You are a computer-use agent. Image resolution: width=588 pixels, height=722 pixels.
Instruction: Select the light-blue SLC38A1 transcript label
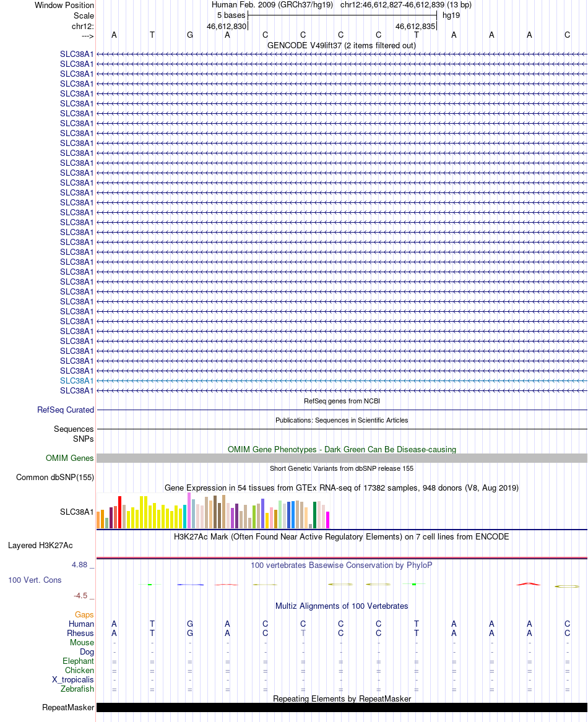pyautogui.click(x=77, y=381)
